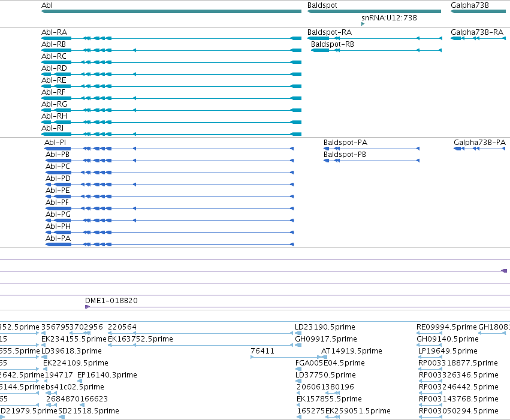Select the 76411 feature label

click(262, 351)
